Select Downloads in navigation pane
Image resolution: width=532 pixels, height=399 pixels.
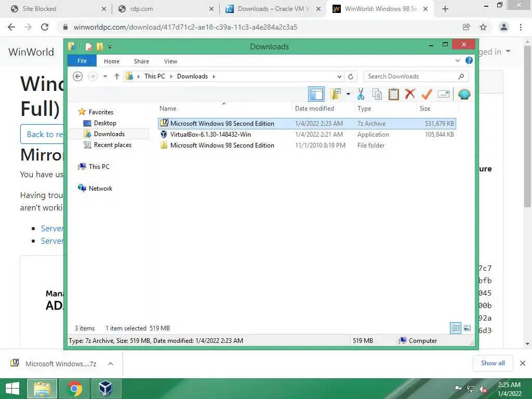[109, 134]
